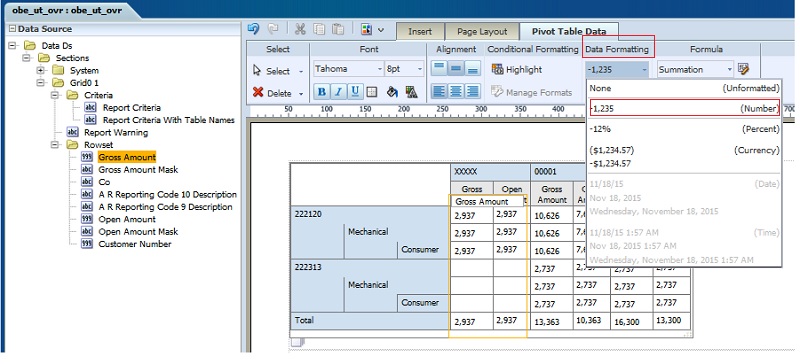Screen dimensions: 800x364
Task: Open the Delete dropdown arrow
Action: [301, 93]
